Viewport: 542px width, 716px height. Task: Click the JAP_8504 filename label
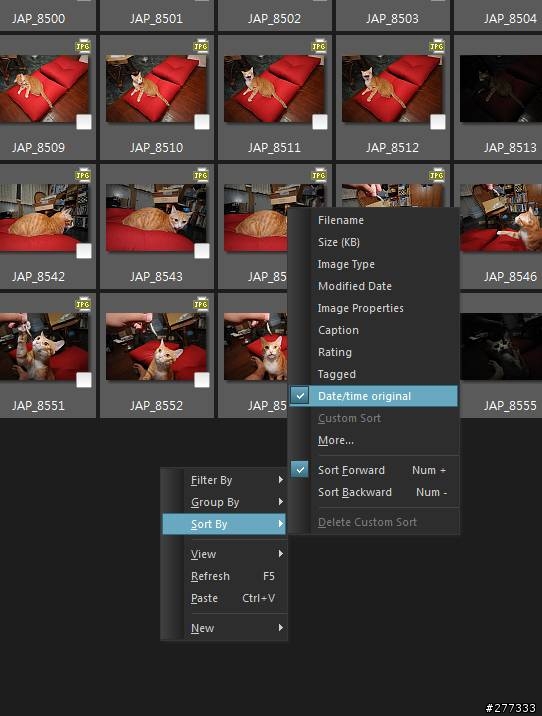(x=510, y=19)
